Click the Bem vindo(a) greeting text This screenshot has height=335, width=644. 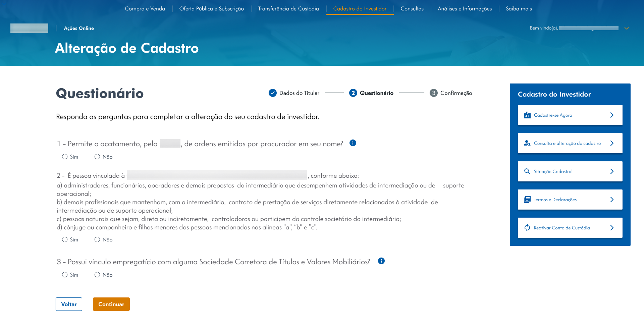544,28
